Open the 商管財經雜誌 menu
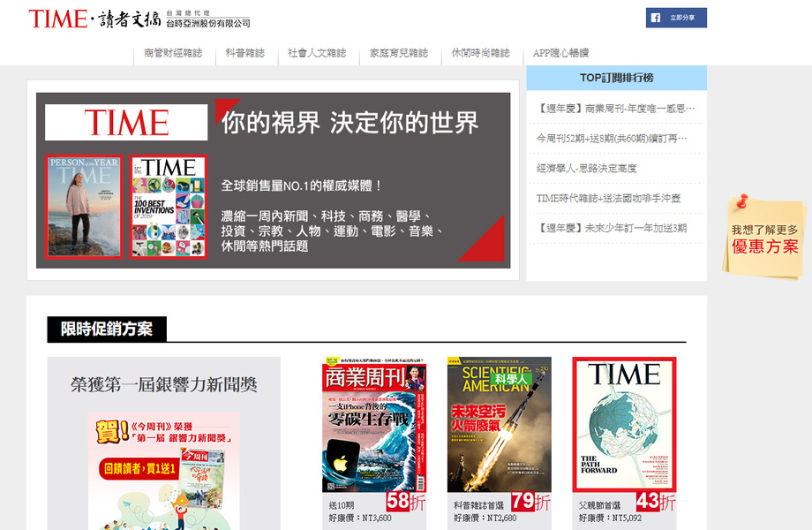 pyautogui.click(x=173, y=53)
